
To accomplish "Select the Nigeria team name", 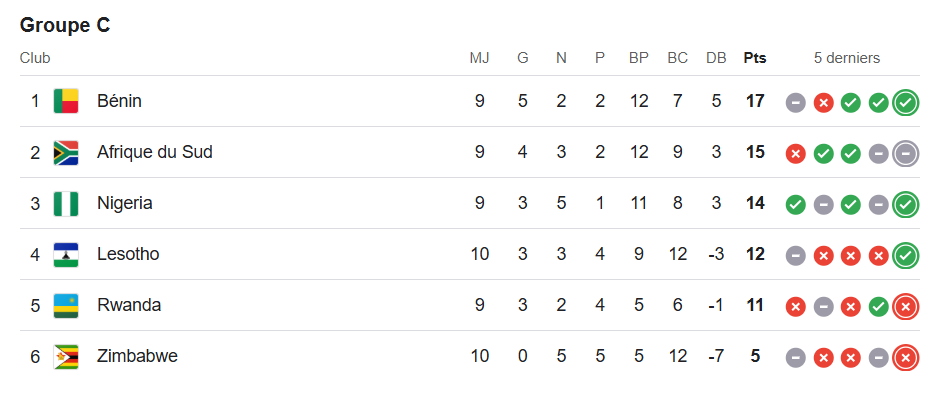I will pos(124,203).
